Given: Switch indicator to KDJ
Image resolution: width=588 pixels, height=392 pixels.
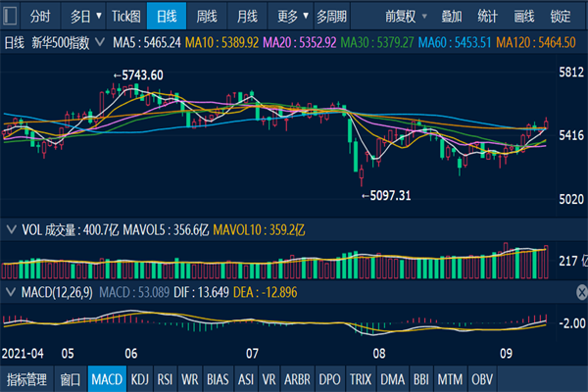Looking at the screenshot, I should tap(139, 379).
